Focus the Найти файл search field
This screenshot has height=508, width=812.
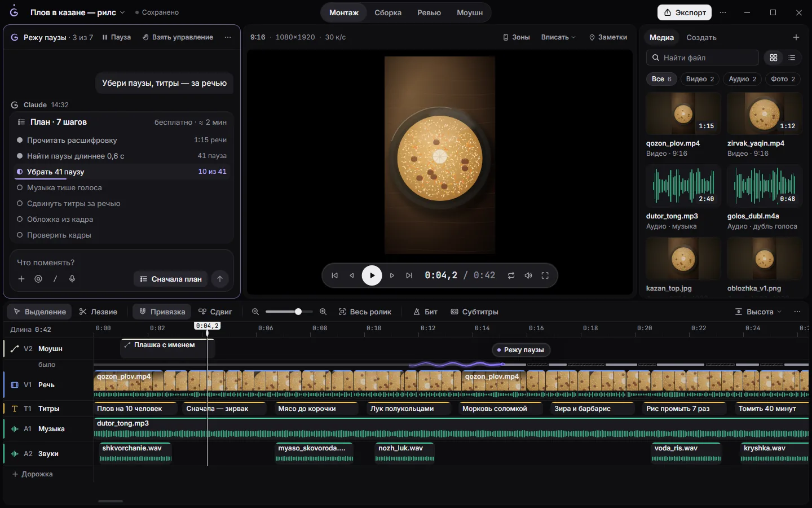[x=703, y=58]
